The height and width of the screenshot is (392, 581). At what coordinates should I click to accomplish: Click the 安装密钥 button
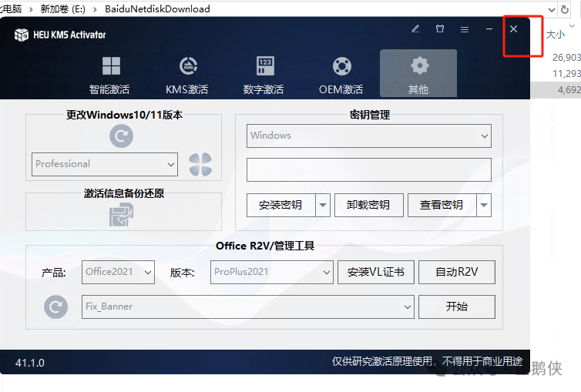coord(280,205)
